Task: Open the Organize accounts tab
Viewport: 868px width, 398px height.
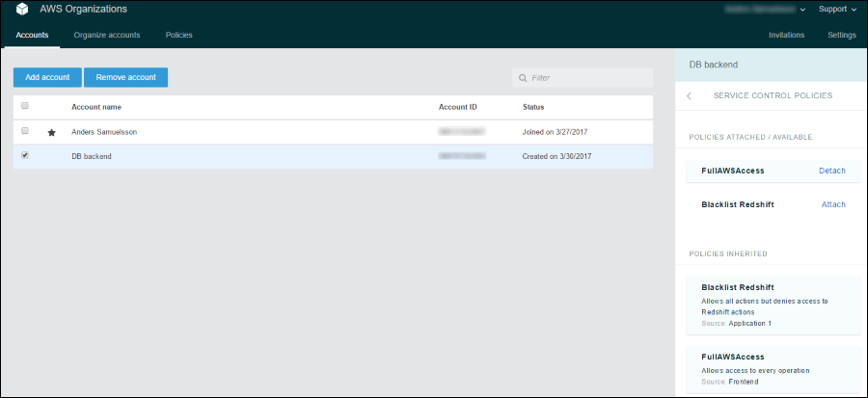Action: [107, 35]
